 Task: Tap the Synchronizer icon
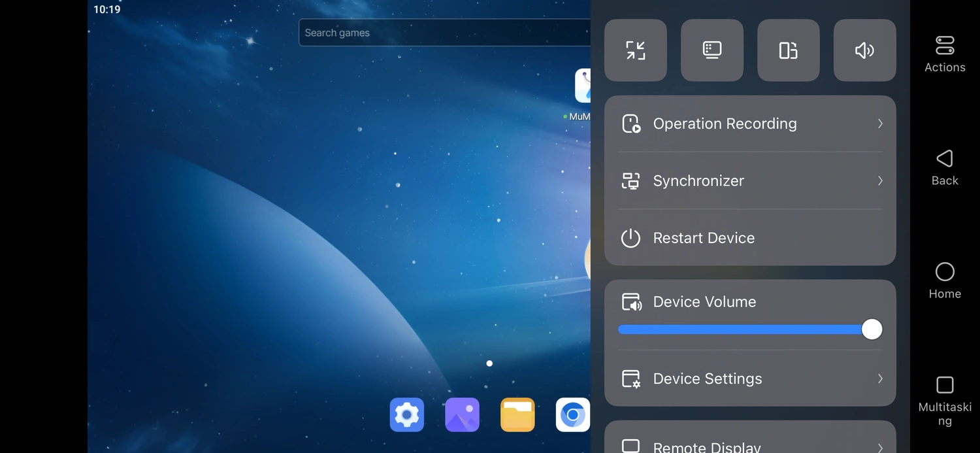point(631,181)
